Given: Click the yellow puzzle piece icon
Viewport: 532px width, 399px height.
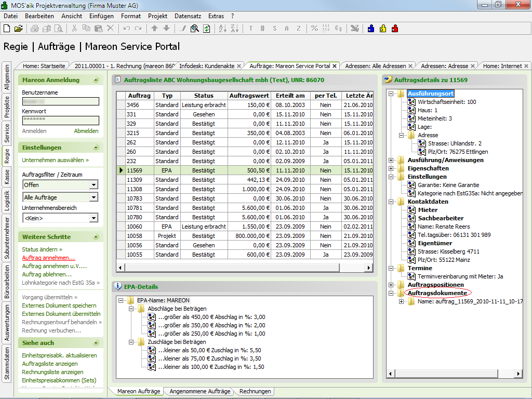Looking at the screenshot, I should [383, 29].
